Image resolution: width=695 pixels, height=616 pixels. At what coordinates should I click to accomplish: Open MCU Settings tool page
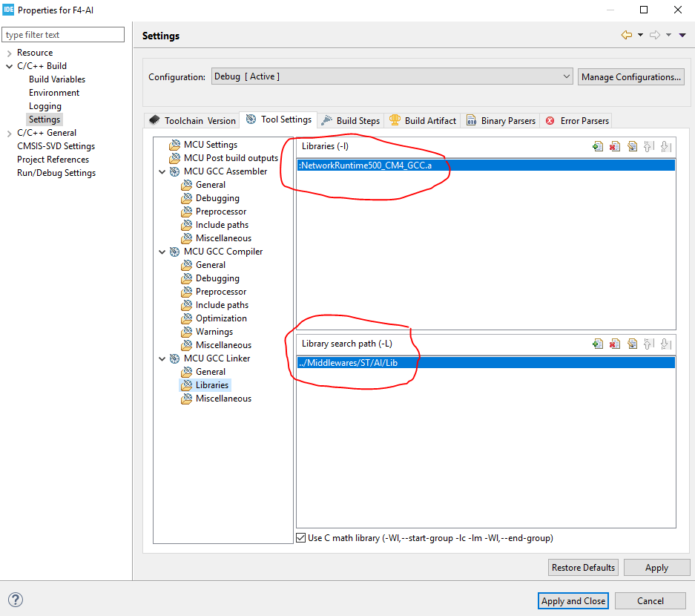point(211,145)
